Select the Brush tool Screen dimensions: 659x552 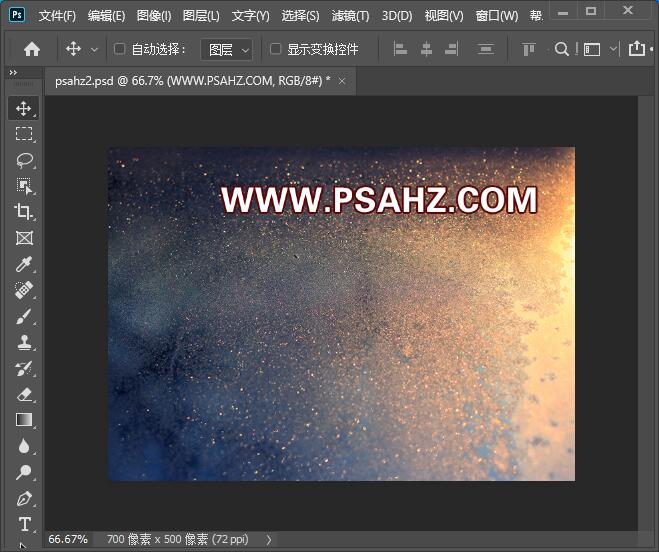pyautogui.click(x=24, y=316)
